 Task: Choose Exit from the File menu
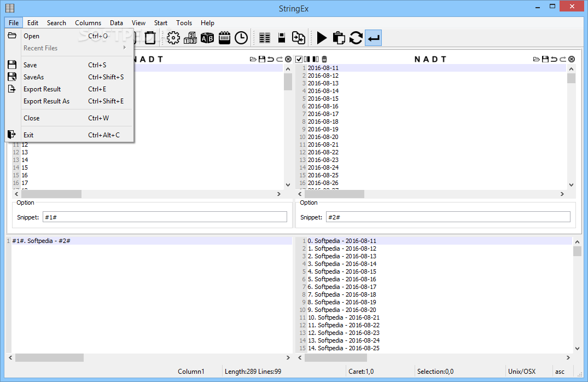tap(70, 135)
